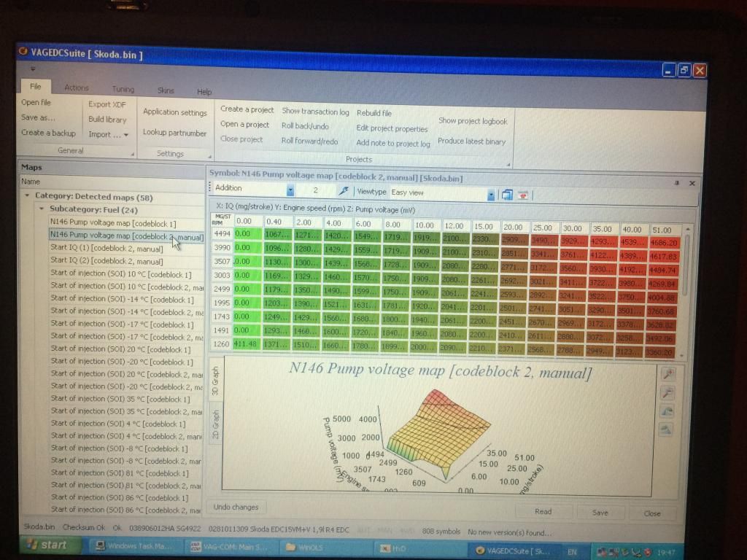The height and width of the screenshot is (560, 747).
Task: Switch to Windows Task Manager in taskbar
Action: point(134,546)
